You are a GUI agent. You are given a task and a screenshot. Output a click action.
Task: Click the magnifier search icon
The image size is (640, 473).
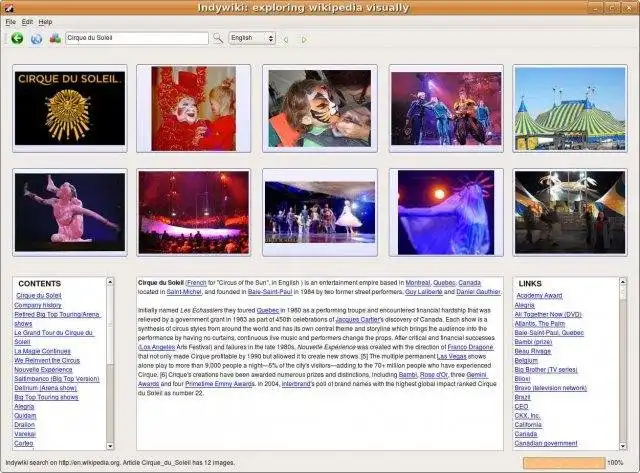218,38
